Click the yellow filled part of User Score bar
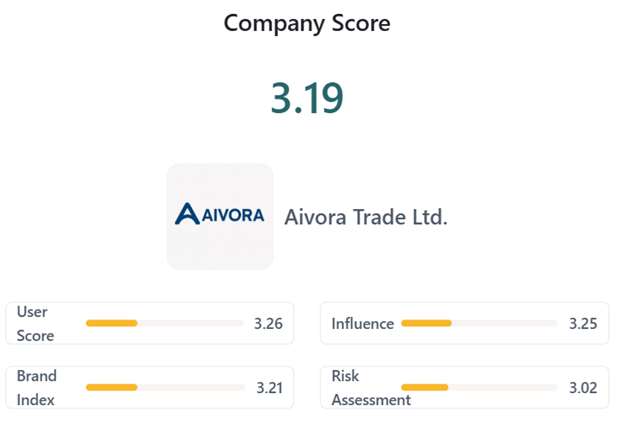This screenshot has height=436, width=618. 111,323
